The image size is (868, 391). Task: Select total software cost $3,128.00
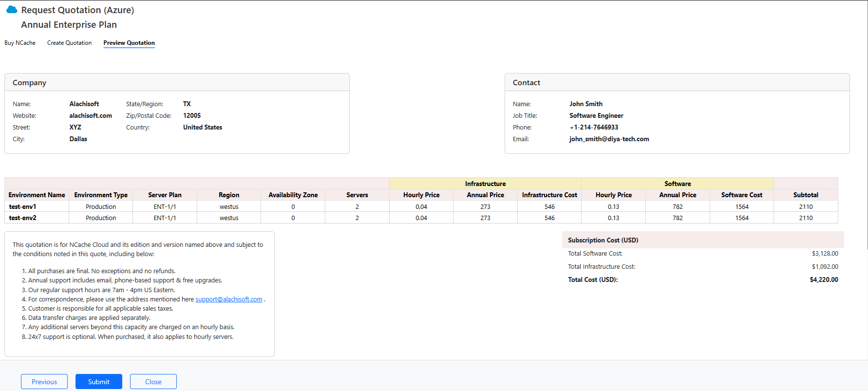[825, 253]
